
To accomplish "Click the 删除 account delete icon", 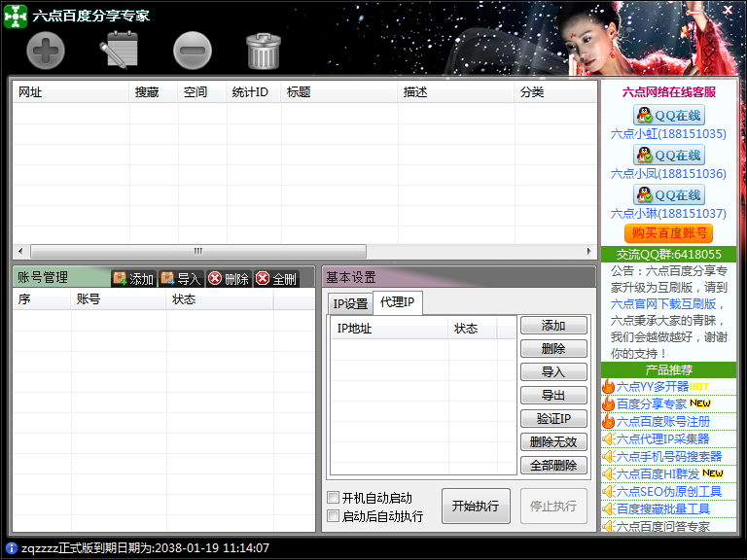I will (x=228, y=279).
